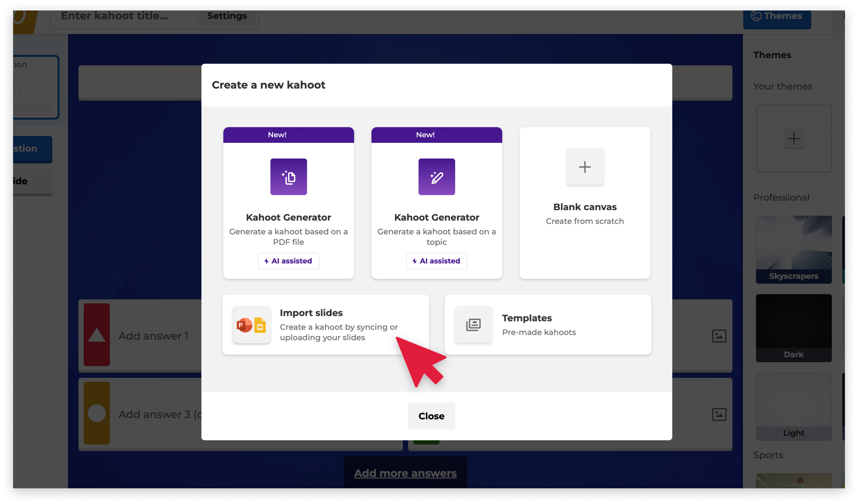Choose the Skyscrapers theme thumbnail
The image size is (858, 504).
pos(794,249)
